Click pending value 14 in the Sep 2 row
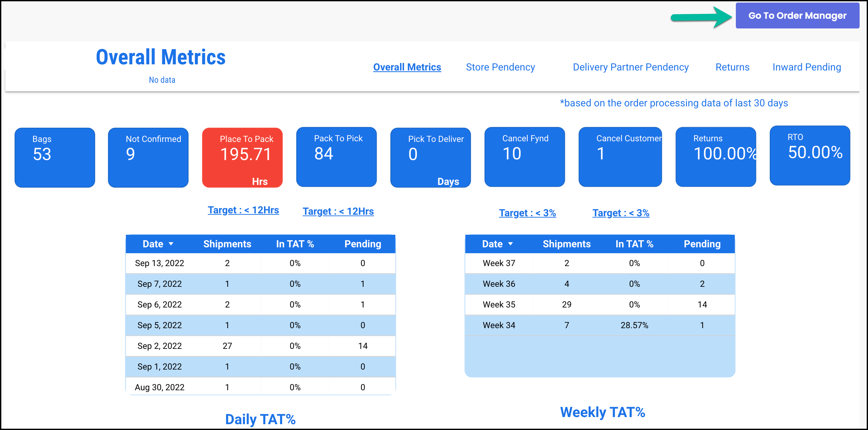The width and height of the screenshot is (868, 430). [x=363, y=346]
